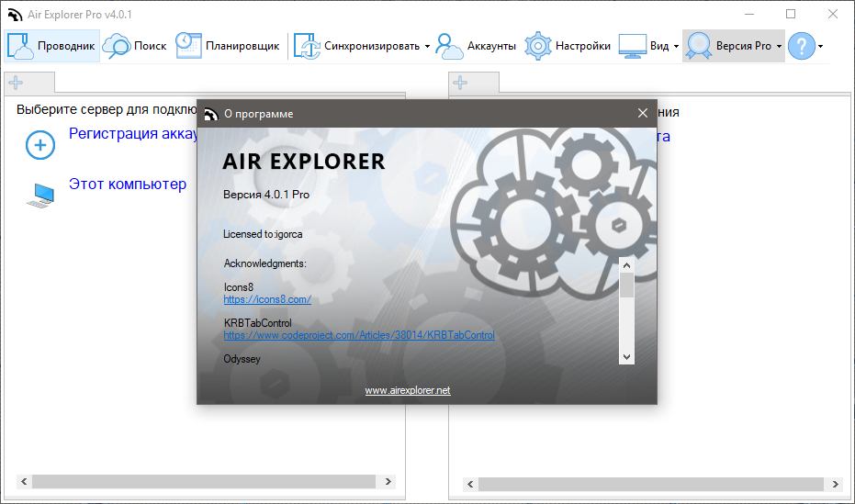Expand the help menu dropdown arrow
Screen dimensions: 855x504
[x=820, y=46]
